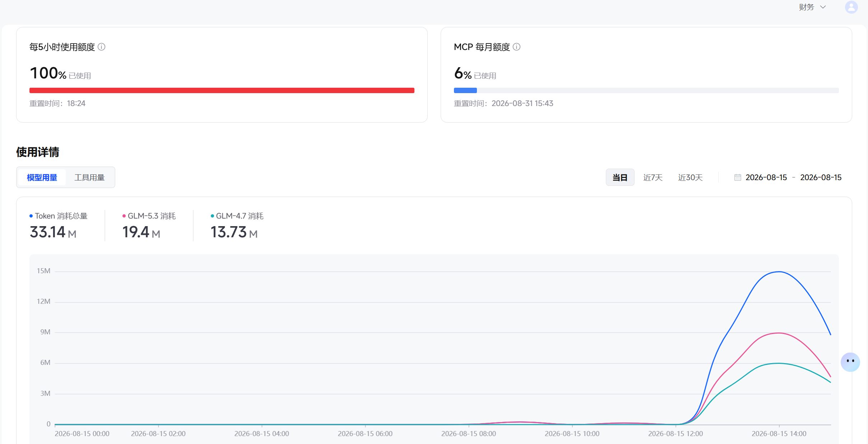Click the blue line peak in chart
Image resolution: width=868 pixels, height=444 pixels.
(779, 272)
